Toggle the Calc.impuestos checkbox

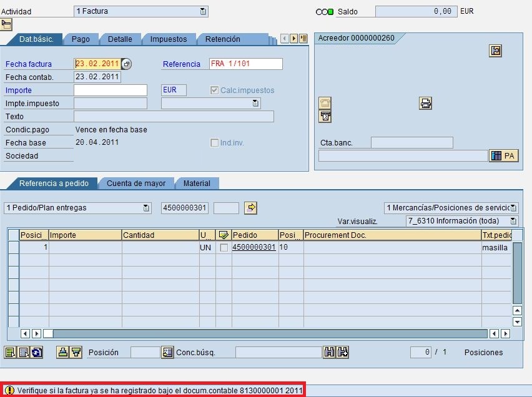[214, 91]
